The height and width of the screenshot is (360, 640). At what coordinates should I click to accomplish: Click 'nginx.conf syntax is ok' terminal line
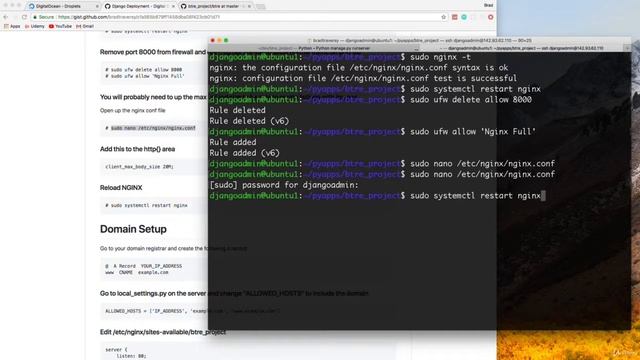click(x=358, y=68)
